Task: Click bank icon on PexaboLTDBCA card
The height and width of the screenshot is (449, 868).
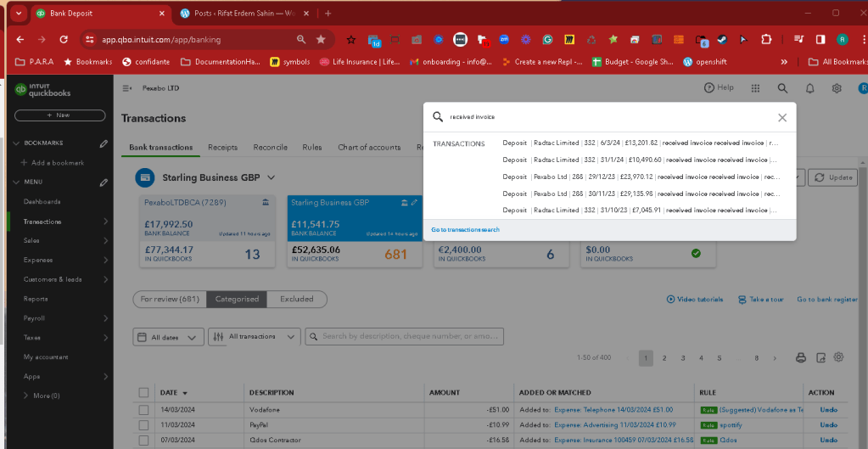Action: (266, 203)
